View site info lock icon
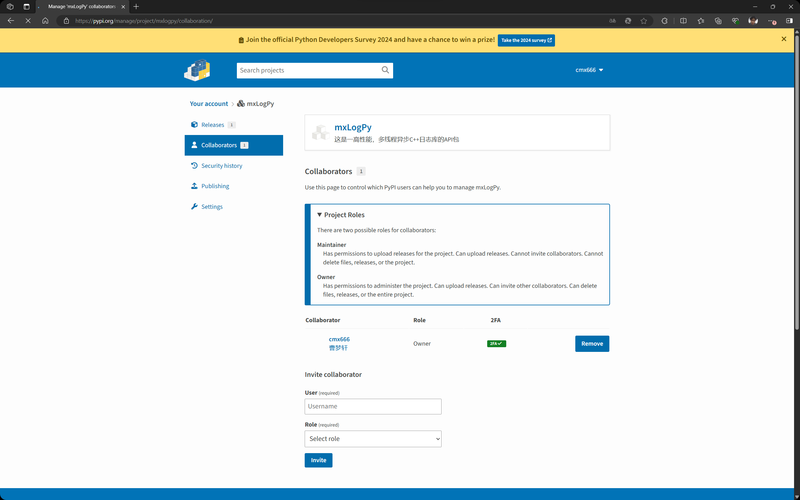The height and width of the screenshot is (500, 800). tap(66, 21)
